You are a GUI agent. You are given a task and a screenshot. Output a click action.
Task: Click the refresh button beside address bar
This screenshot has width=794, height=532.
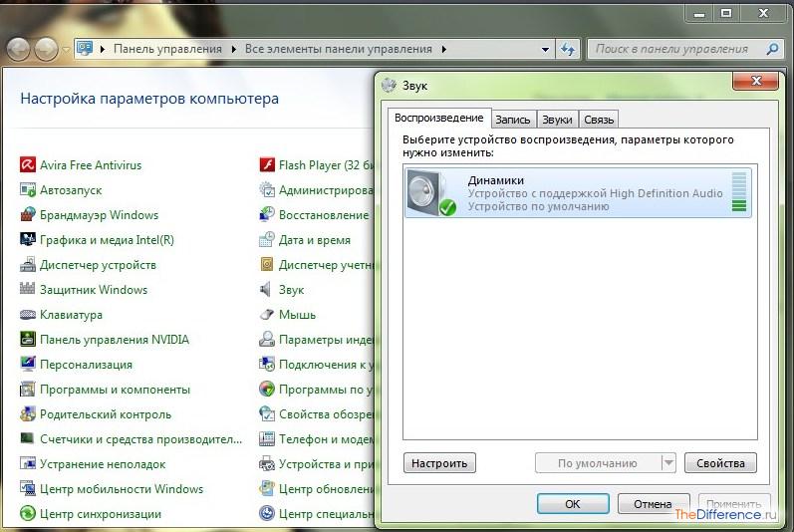[x=568, y=49]
